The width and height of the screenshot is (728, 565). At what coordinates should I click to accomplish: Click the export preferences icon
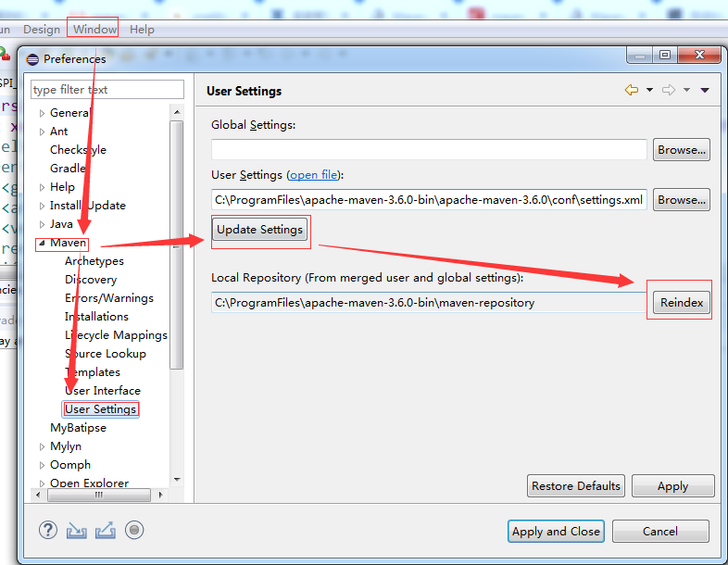pos(105,530)
